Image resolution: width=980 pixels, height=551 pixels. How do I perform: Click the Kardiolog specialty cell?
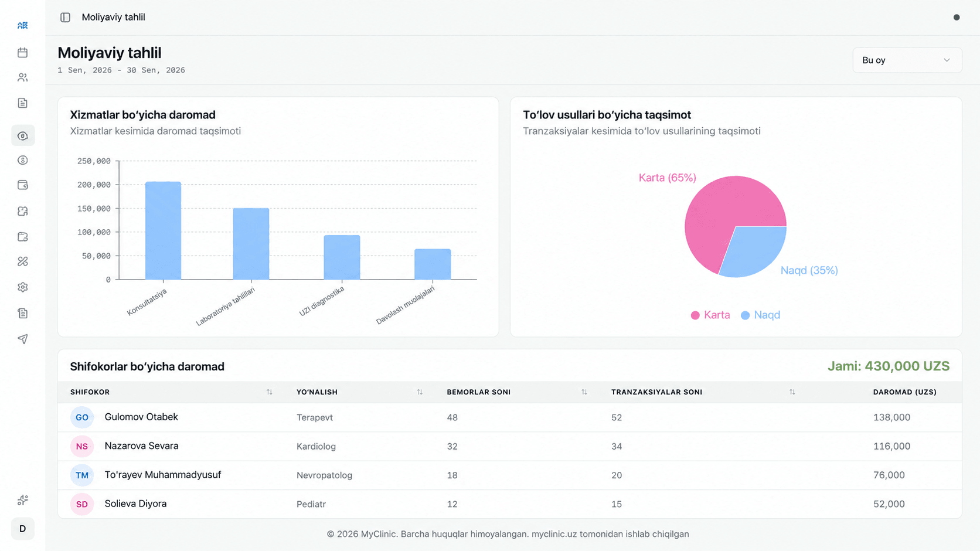pyautogui.click(x=316, y=447)
